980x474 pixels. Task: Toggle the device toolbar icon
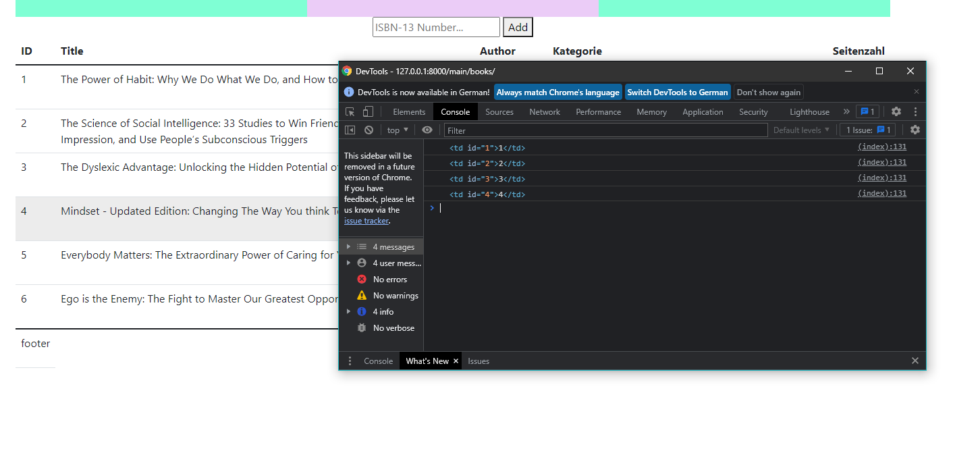pos(368,112)
